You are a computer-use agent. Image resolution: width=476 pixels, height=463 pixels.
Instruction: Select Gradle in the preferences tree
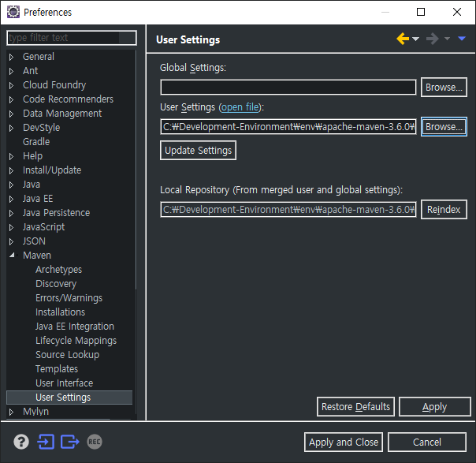(36, 141)
